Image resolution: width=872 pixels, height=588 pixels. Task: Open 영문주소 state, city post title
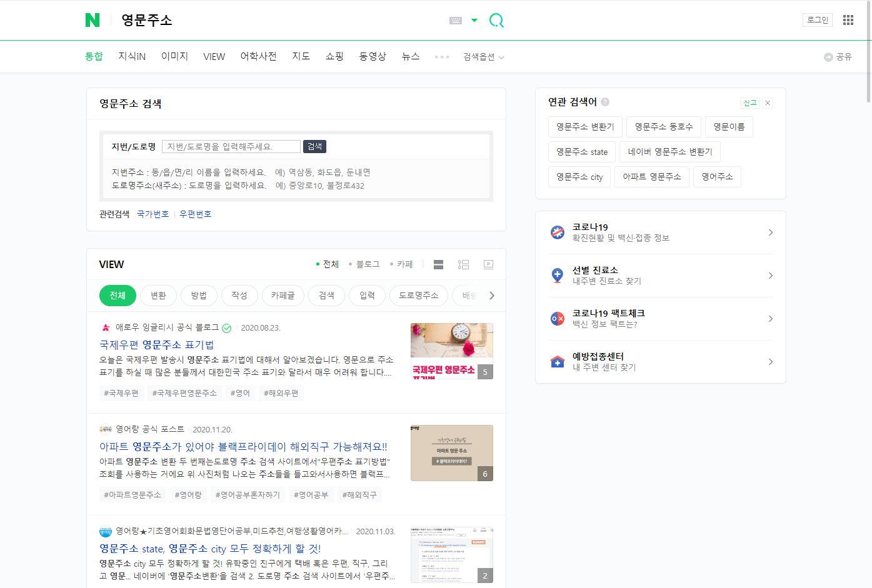(x=210, y=548)
